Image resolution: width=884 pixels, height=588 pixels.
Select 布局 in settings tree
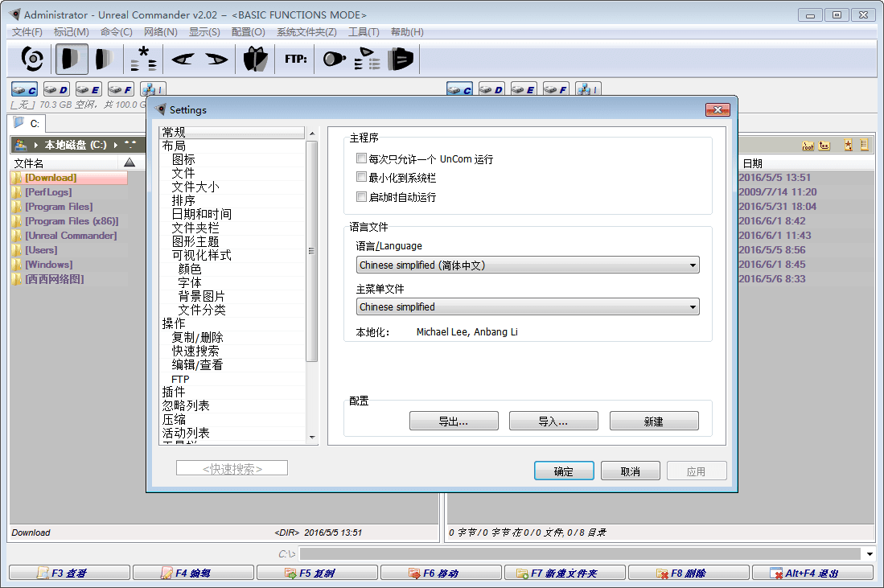(174, 146)
